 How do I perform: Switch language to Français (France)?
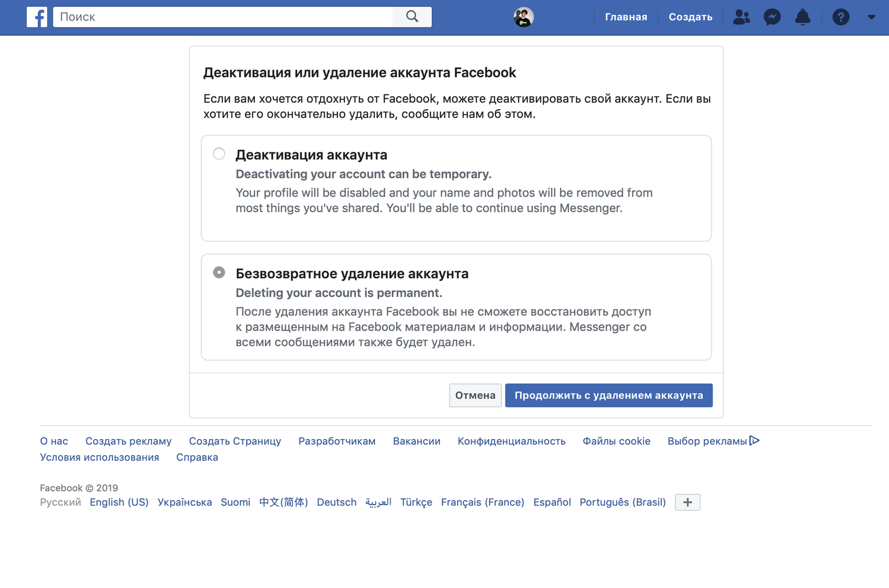[482, 502]
